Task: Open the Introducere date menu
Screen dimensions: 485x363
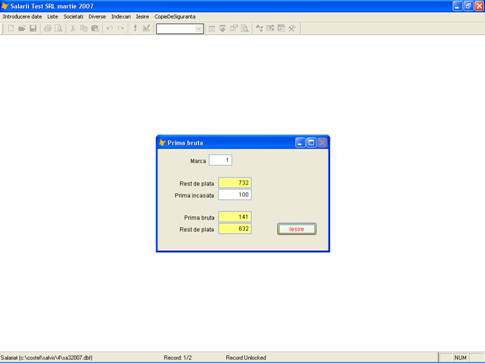Action: pyautogui.click(x=22, y=16)
